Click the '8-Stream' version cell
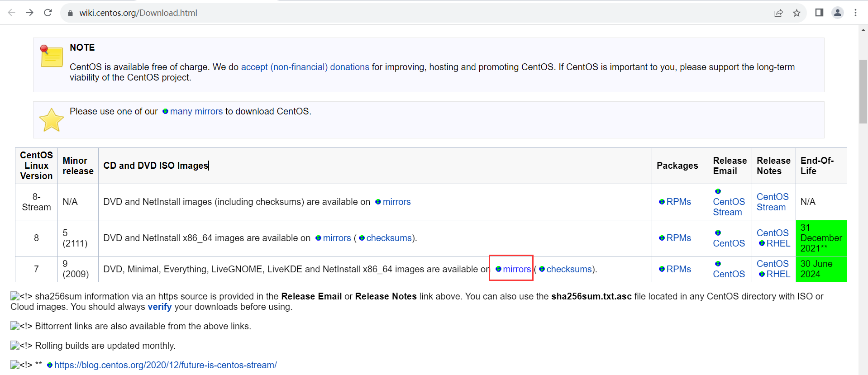This screenshot has height=375, width=868. [37, 202]
